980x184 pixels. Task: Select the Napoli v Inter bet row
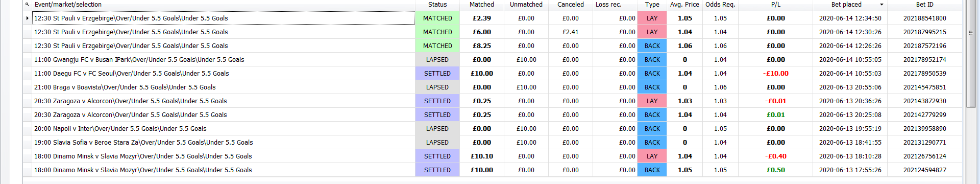pos(493,129)
